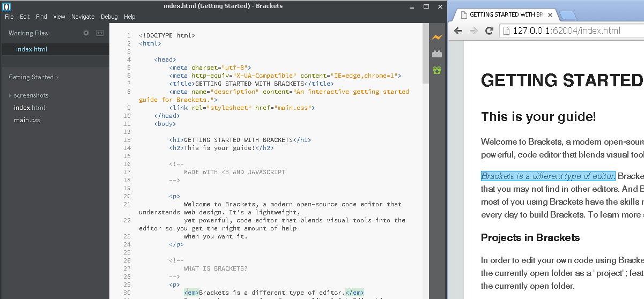644x299 pixels.
Task: Click the Brackets app logo icon
Action: point(6,6)
